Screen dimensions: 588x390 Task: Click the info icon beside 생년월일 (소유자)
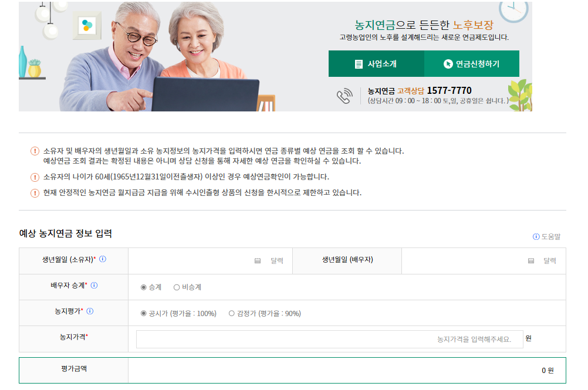(102, 259)
